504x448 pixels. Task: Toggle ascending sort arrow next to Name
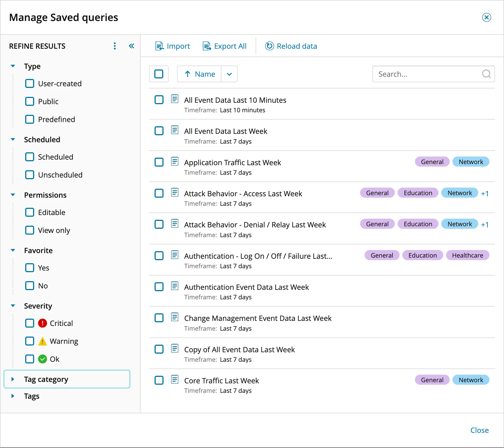tap(188, 74)
